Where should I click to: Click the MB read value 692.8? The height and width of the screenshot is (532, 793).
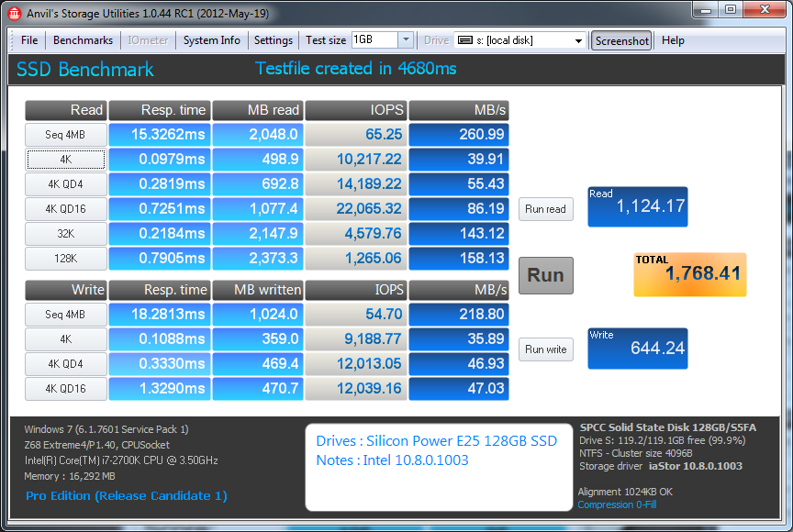258,184
